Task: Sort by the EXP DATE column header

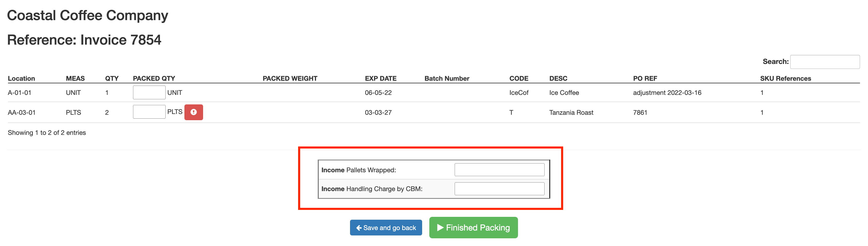Action: coord(381,78)
